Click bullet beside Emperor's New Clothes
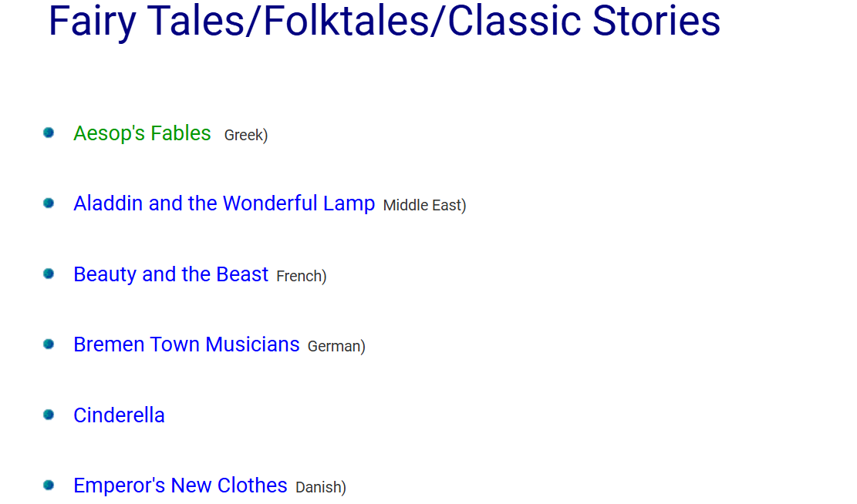Screen dimensions: 857x504 [49, 485]
